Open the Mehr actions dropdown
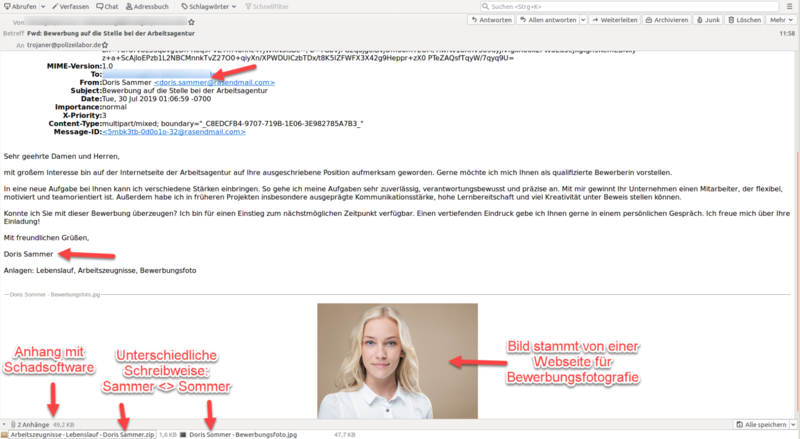The width and height of the screenshot is (800, 439). (x=781, y=20)
